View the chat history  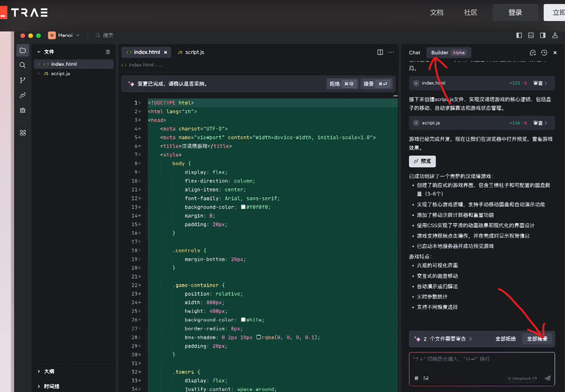544,52
